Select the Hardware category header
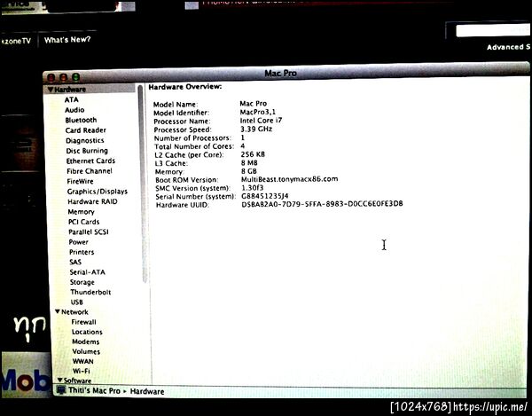532x416 pixels. click(x=70, y=90)
